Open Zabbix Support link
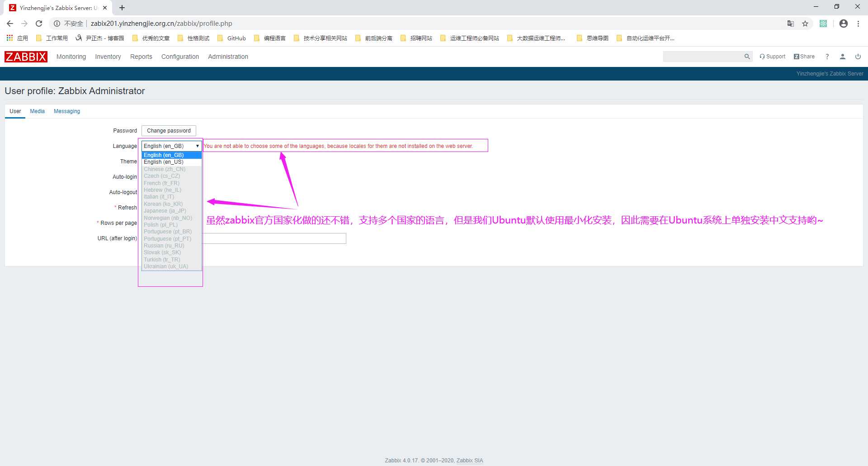This screenshot has width=868, height=466. (x=773, y=57)
